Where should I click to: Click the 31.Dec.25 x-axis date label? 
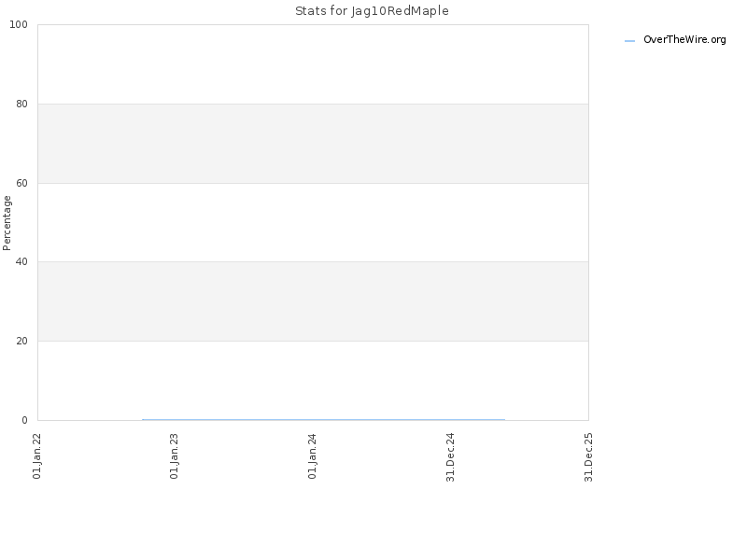(x=589, y=457)
